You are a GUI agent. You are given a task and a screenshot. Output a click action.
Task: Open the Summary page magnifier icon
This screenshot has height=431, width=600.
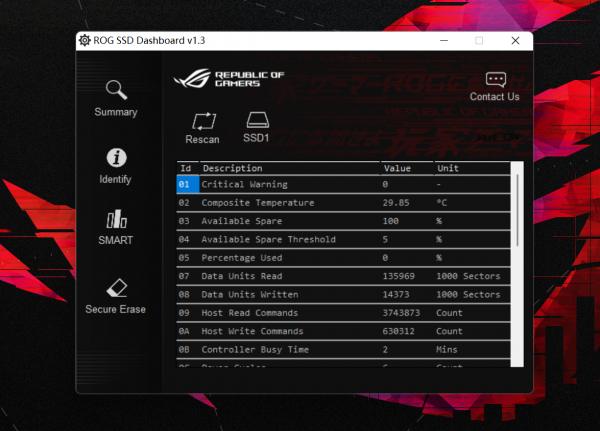[116, 90]
